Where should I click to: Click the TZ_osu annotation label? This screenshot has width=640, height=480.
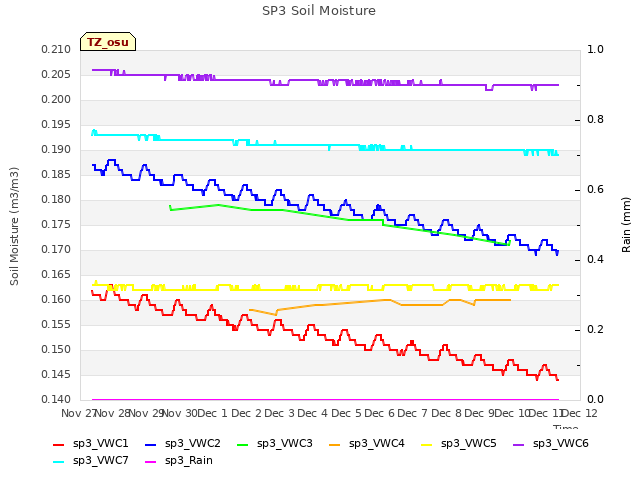pyautogui.click(x=108, y=42)
